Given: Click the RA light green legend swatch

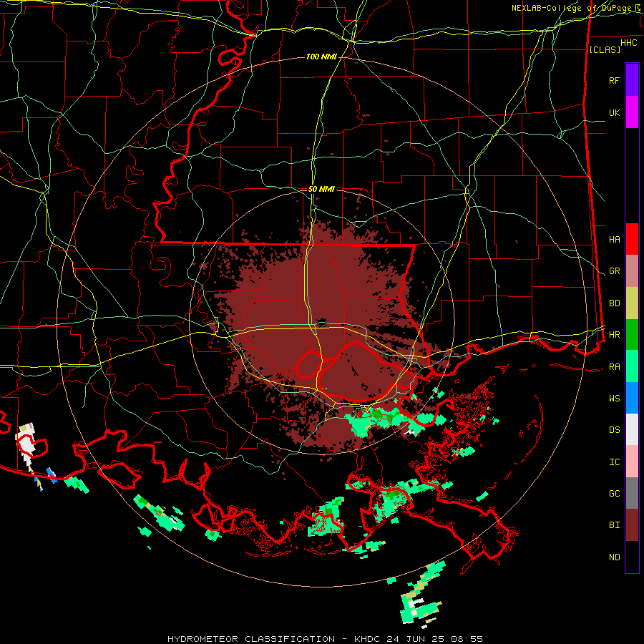Looking at the screenshot, I should click(x=632, y=366).
